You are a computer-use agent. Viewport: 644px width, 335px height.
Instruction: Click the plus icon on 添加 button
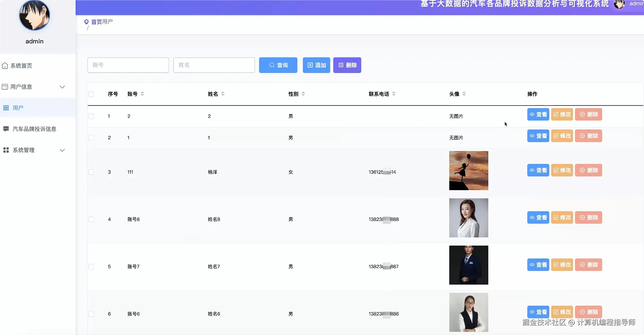click(x=311, y=65)
